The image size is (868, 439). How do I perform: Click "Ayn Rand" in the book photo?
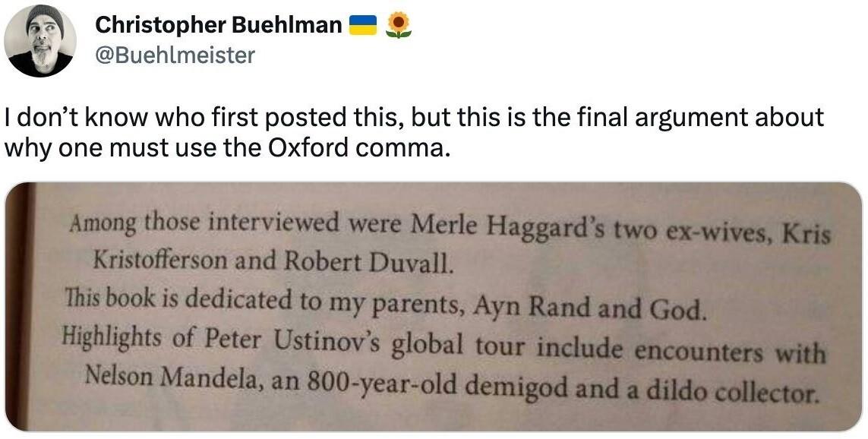coord(532,306)
